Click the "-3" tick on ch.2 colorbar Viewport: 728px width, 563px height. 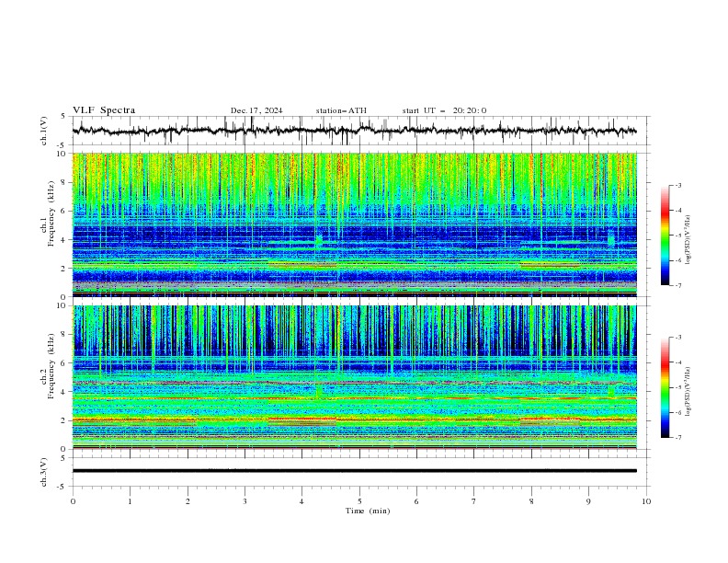point(678,338)
